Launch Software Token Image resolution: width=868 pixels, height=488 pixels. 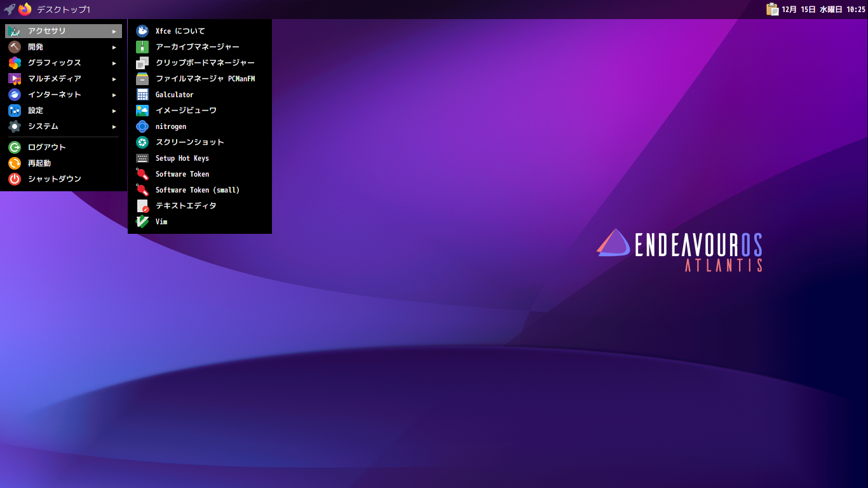pos(200,174)
